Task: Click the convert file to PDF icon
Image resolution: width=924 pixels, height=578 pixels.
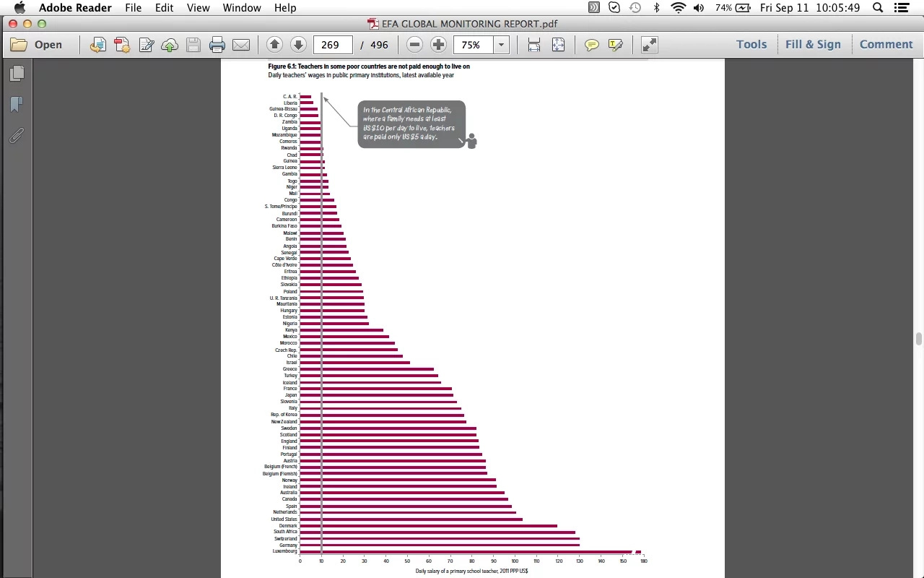Action: [x=97, y=45]
